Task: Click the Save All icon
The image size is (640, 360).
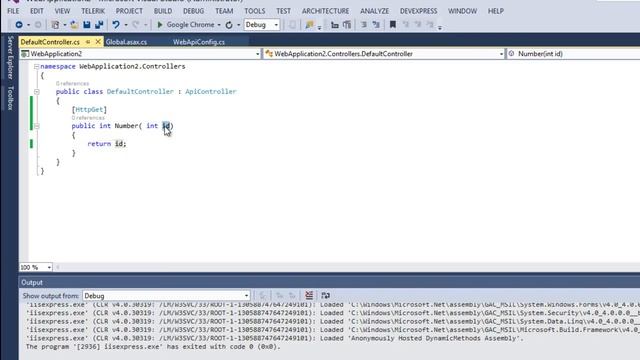Action: (99, 25)
